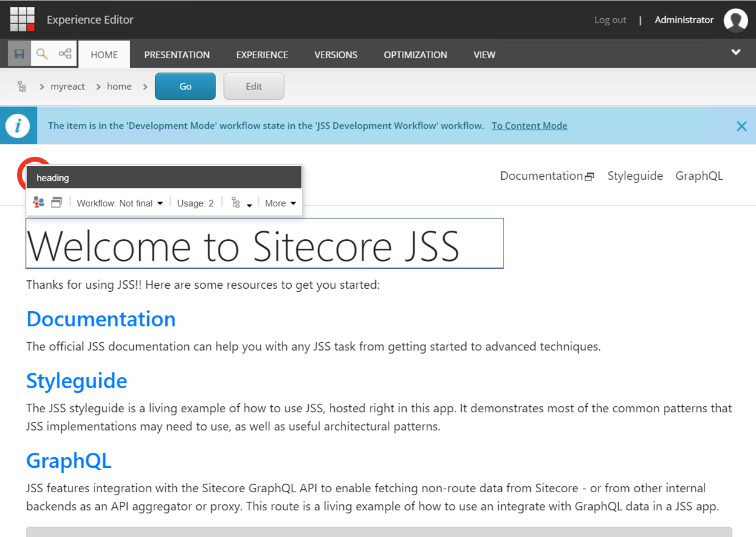Open the OPTIMIZATION ribbon tab
Screen dimensions: 756x537
(x=415, y=54)
